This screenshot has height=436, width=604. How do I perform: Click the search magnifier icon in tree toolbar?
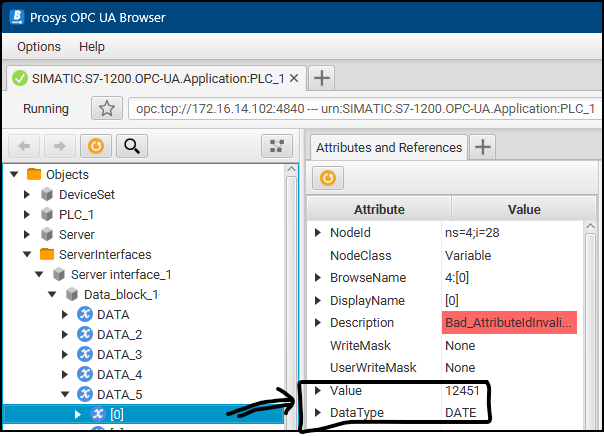coord(130,147)
